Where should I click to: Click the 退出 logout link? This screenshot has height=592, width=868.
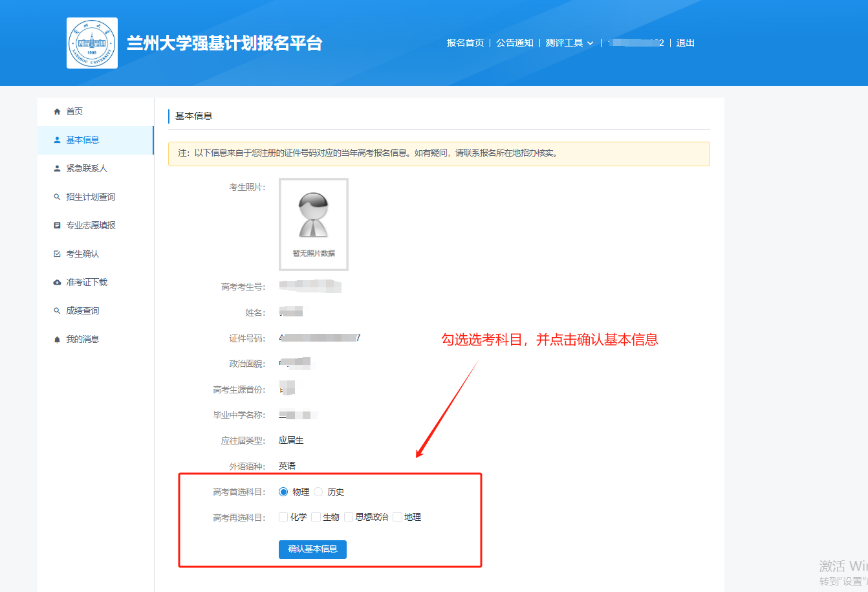(685, 43)
